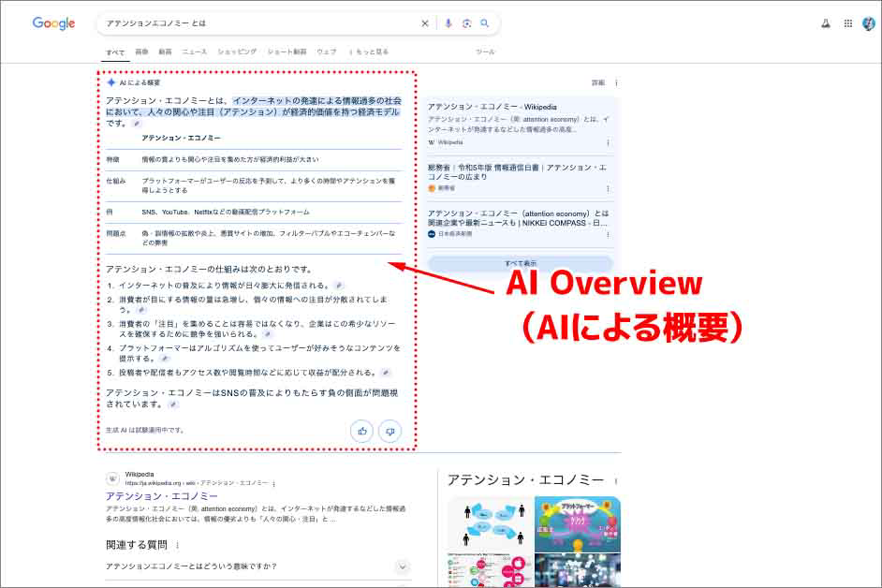Open Search Labs flask icon
Screen dimensions: 882x588
[x=826, y=23]
